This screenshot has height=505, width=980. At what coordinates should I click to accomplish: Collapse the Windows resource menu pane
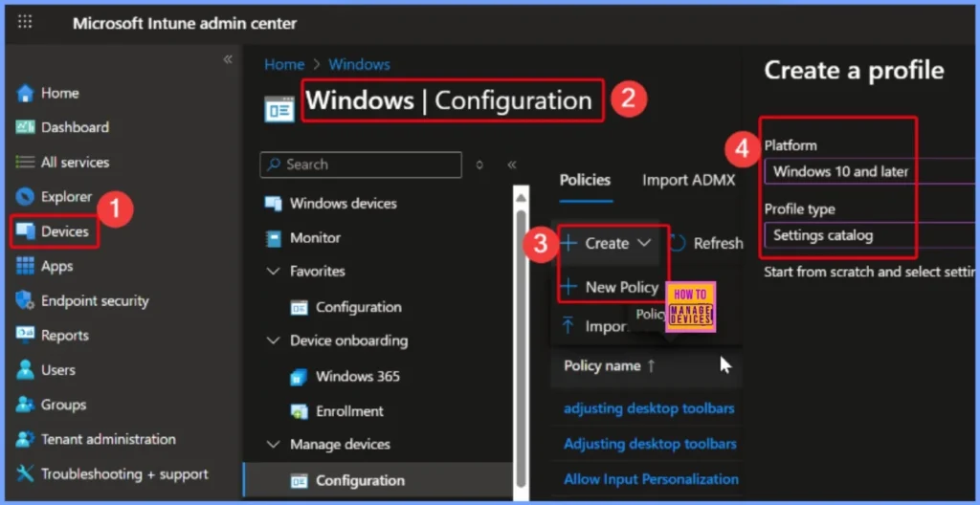click(x=512, y=165)
